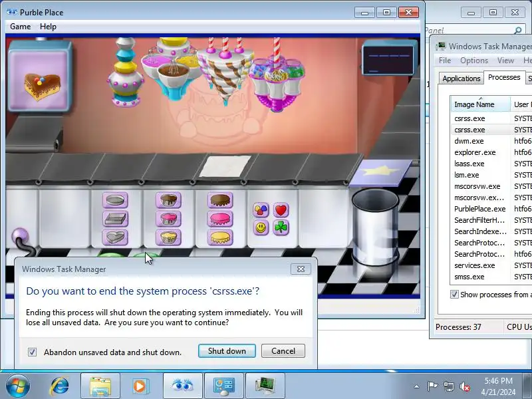Add green clover decoration
The height and width of the screenshot is (399, 532).
281,227
